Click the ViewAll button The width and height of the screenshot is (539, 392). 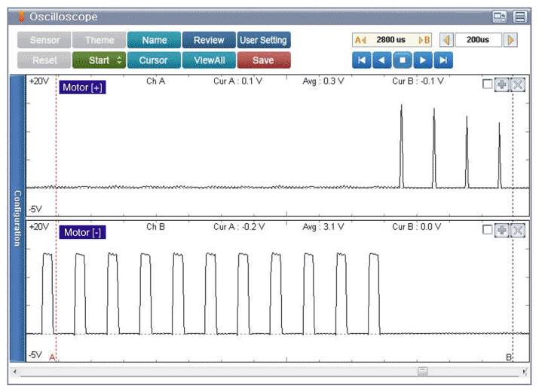(x=209, y=60)
